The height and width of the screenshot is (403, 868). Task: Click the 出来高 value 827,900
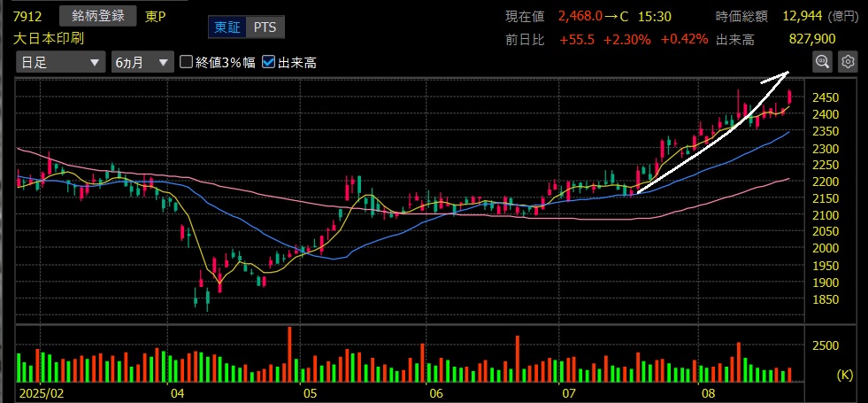click(811, 39)
